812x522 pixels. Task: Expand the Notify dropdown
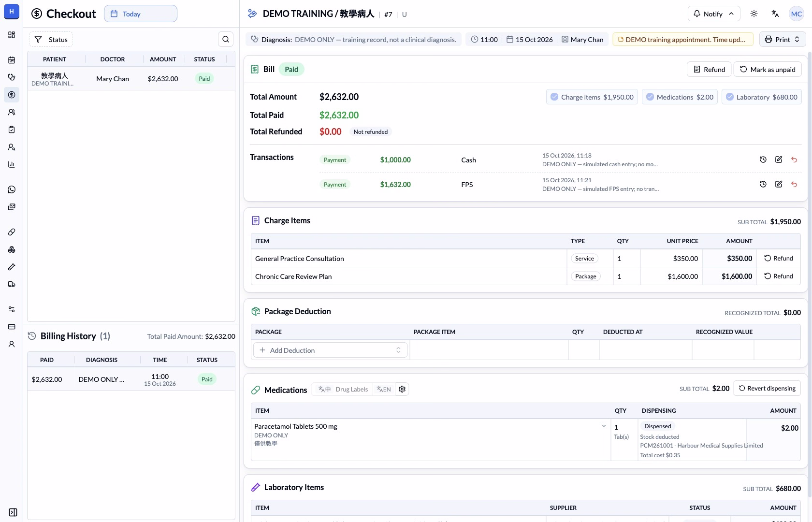click(714, 14)
